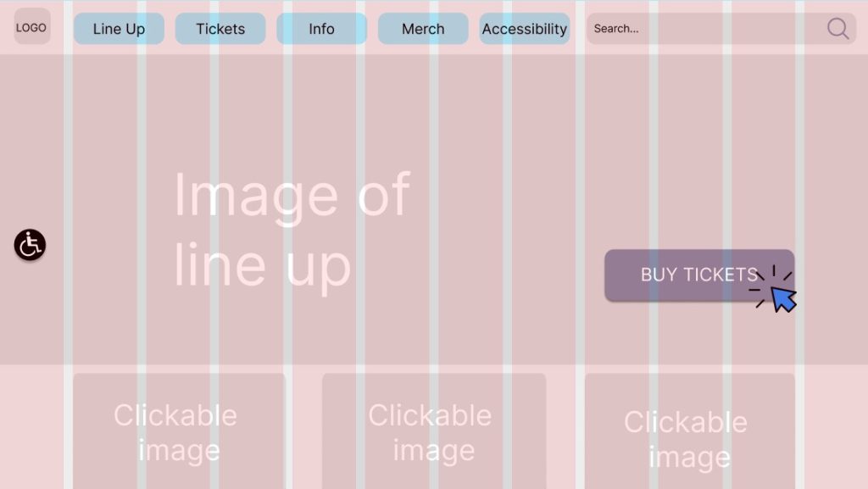Open the middle Clickable image card
Viewport: 868px width, 489px height.
click(433, 431)
